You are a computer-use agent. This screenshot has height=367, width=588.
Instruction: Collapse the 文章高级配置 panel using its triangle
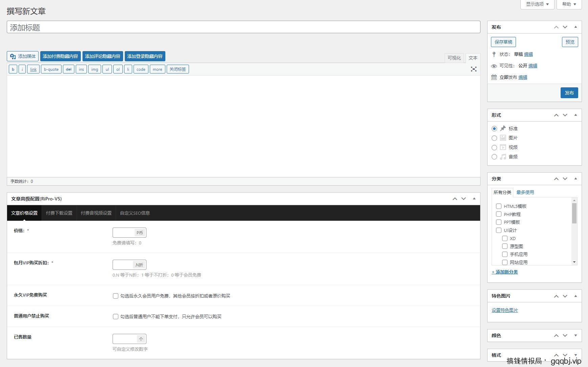click(x=474, y=199)
